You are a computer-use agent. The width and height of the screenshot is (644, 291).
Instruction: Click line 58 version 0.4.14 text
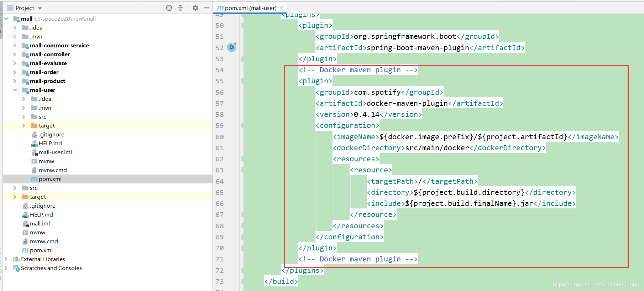pyautogui.click(x=367, y=114)
